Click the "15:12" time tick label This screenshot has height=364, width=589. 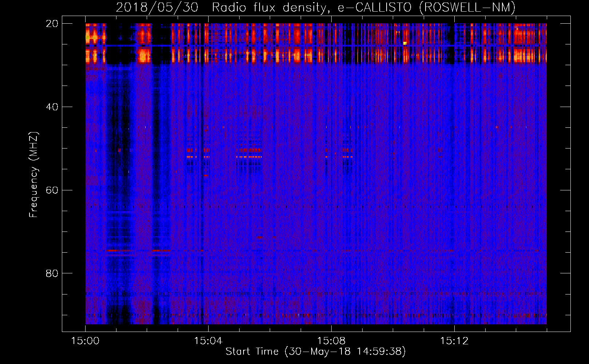pos(454,341)
